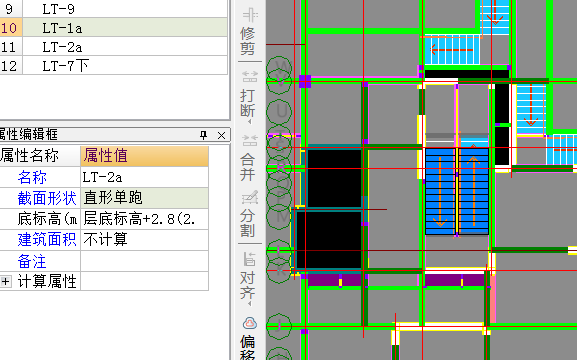Select the 对齐 (align) tool

250,275
